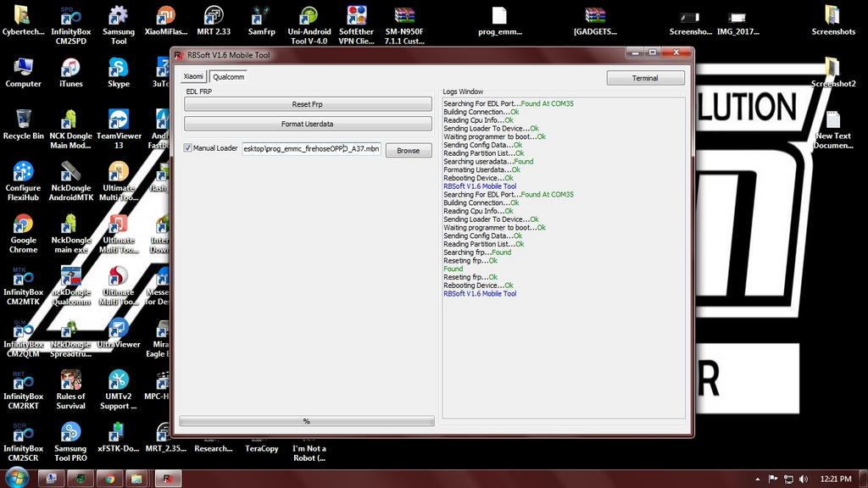Launch iTunes from desktop
Screen dimensions: 868x488
(x=71, y=73)
